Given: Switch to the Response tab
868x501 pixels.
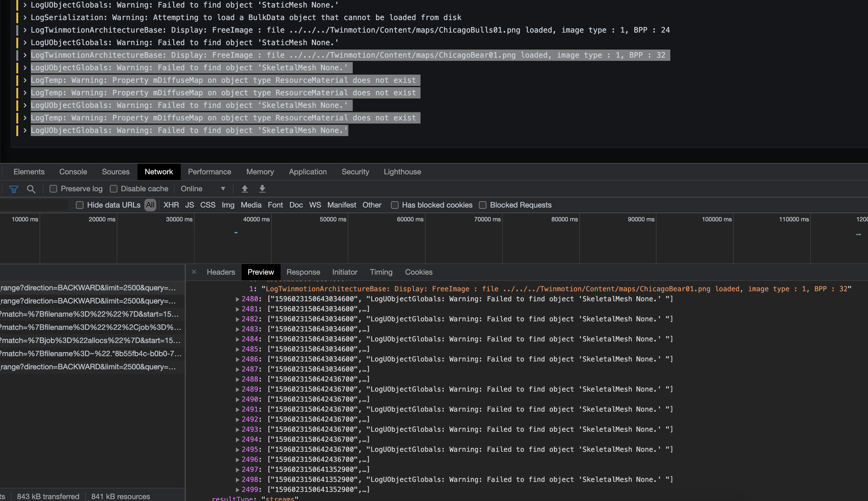Looking at the screenshot, I should 303,272.
